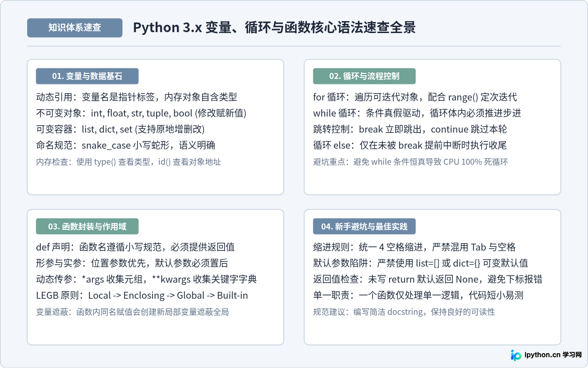Select the "def 声明" line

tap(136, 247)
